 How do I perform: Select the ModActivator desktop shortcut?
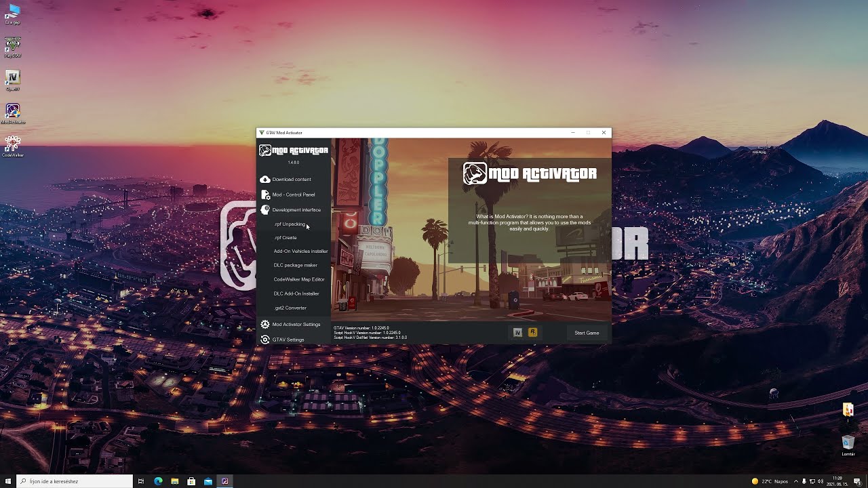point(12,113)
